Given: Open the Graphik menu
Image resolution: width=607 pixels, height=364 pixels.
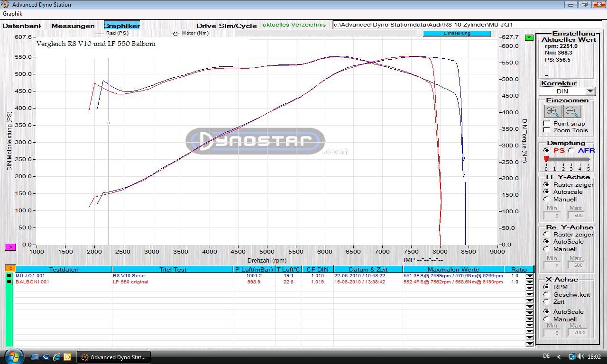Looking at the screenshot, I should [12, 14].
